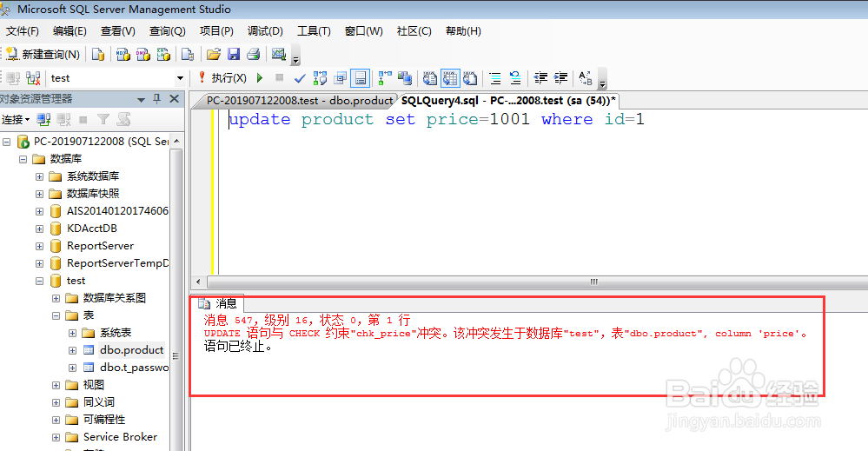Click the Uncomment Lines icon
The height and width of the screenshot is (451, 868).
point(515,78)
